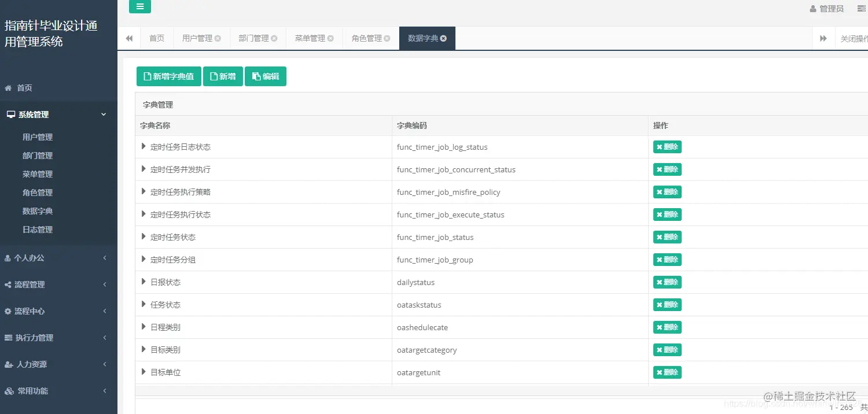The image size is (868, 414).
Task: Click the administrator user icon
Action: click(x=813, y=9)
